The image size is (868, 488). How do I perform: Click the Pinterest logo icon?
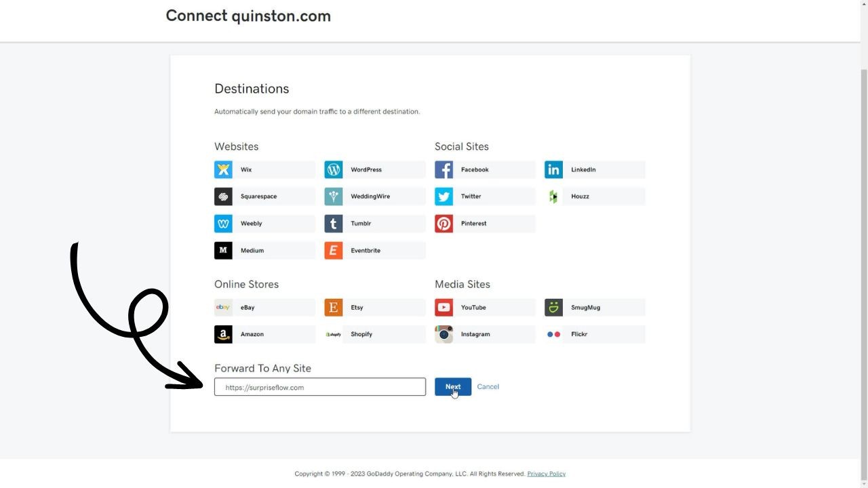(x=444, y=223)
